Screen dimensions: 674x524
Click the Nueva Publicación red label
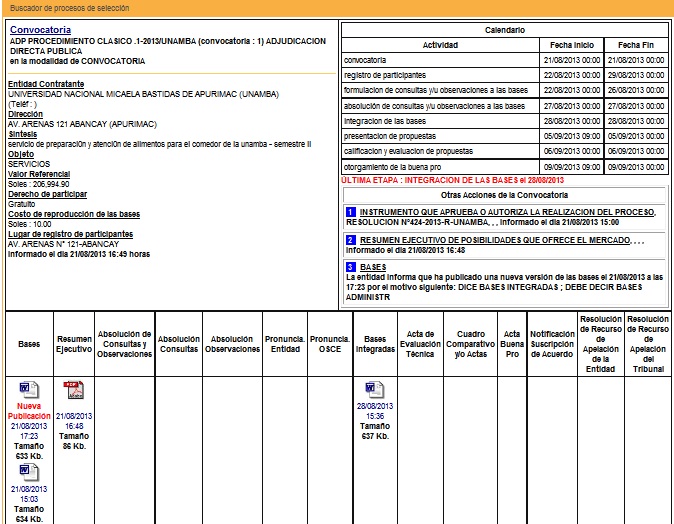tap(29, 411)
